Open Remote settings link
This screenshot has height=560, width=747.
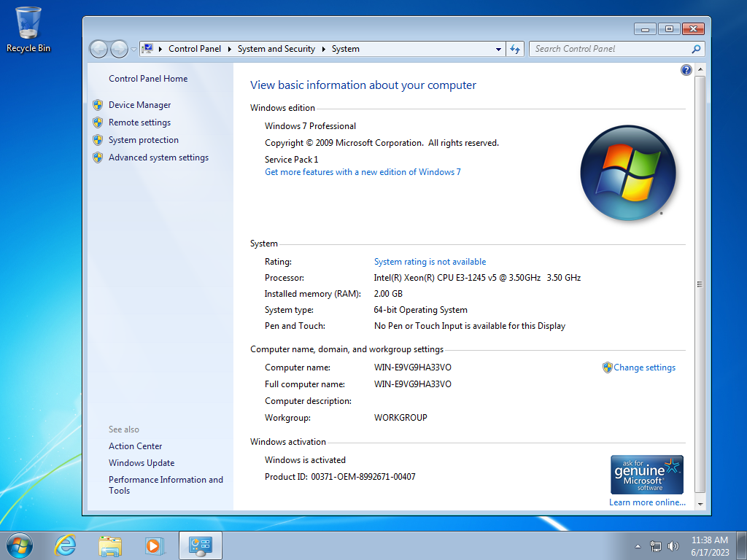(139, 122)
